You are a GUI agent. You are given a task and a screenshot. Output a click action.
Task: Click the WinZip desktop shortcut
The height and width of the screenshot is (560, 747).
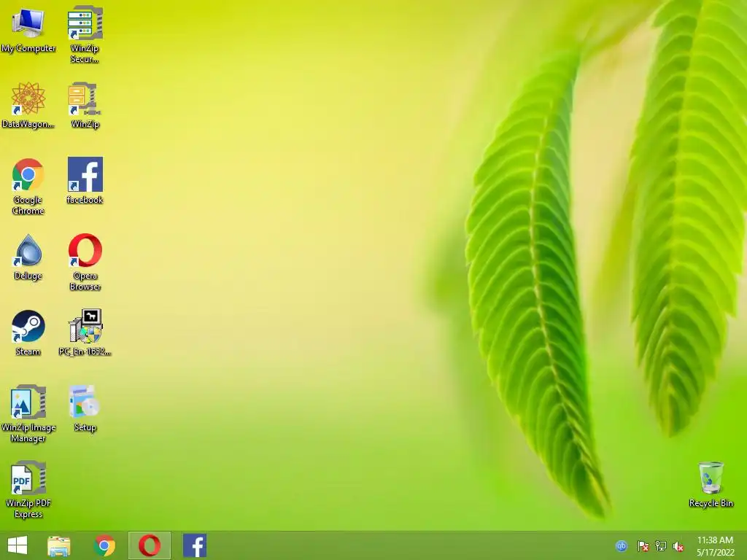coord(85,105)
